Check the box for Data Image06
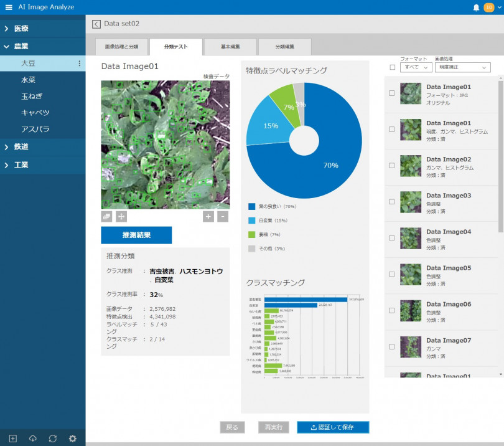 [x=391, y=310]
